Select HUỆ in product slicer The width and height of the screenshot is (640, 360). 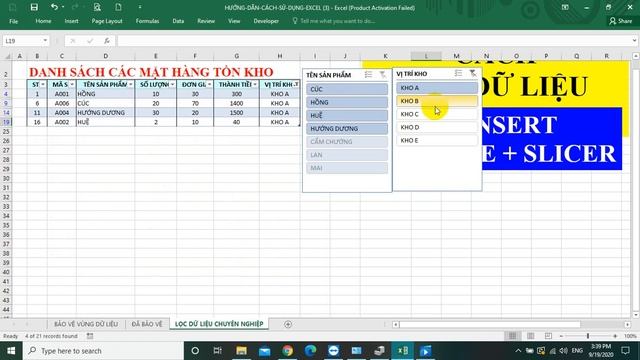click(347, 115)
